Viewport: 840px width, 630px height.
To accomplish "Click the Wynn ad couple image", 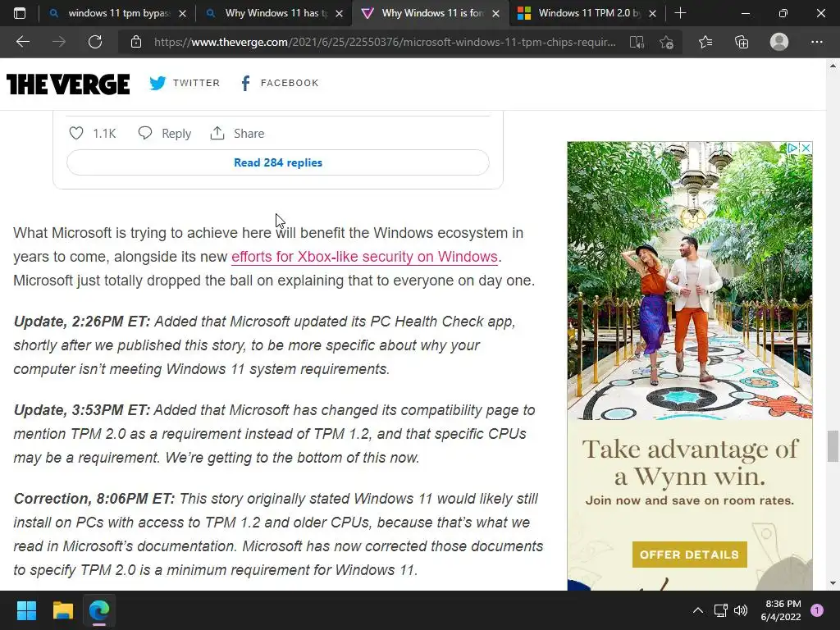I will (x=689, y=281).
